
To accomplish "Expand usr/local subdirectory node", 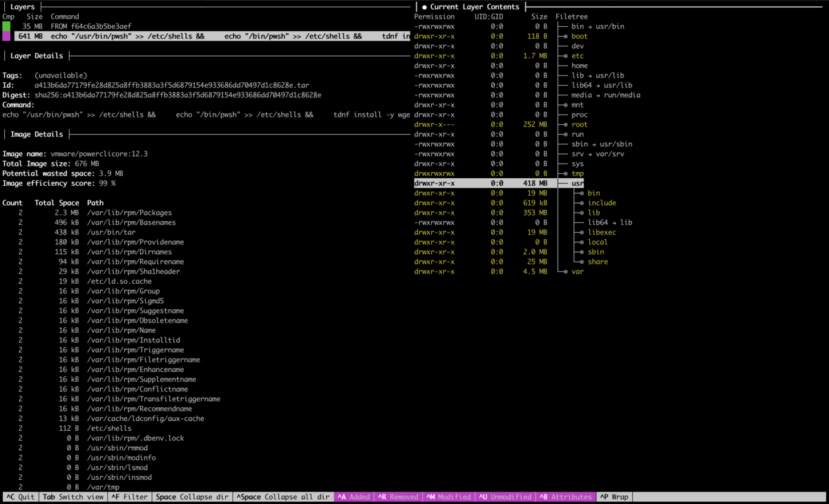I will 582,242.
